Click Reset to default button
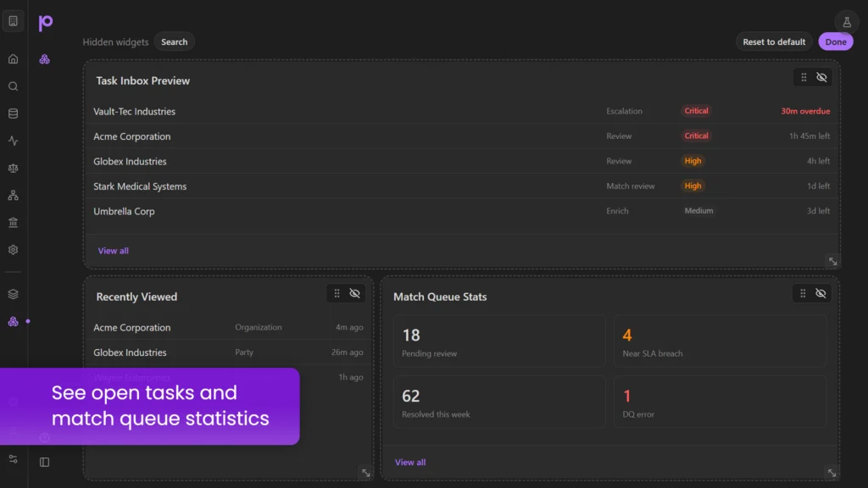Viewport: 868px width, 488px height. (x=774, y=42)
